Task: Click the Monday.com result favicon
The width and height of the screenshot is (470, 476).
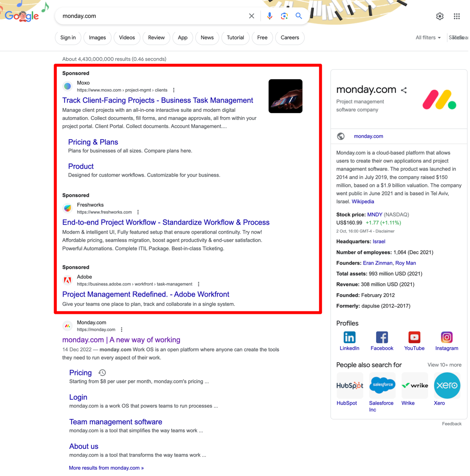Action: [68, 326]
